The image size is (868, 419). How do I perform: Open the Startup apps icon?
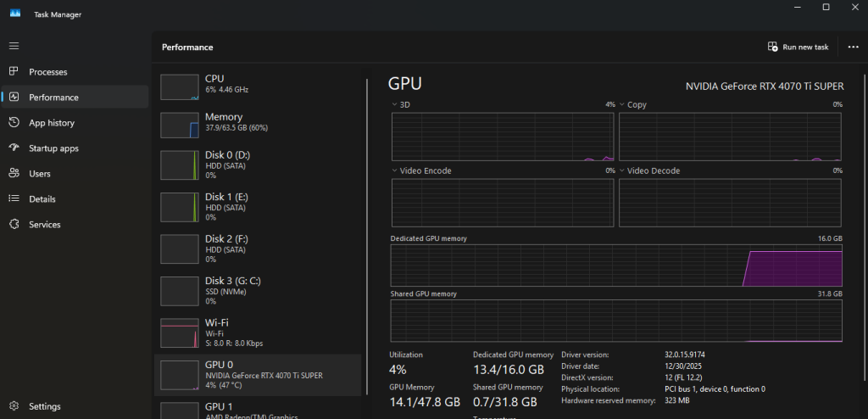pyautogui.click(x=14, y=148)
